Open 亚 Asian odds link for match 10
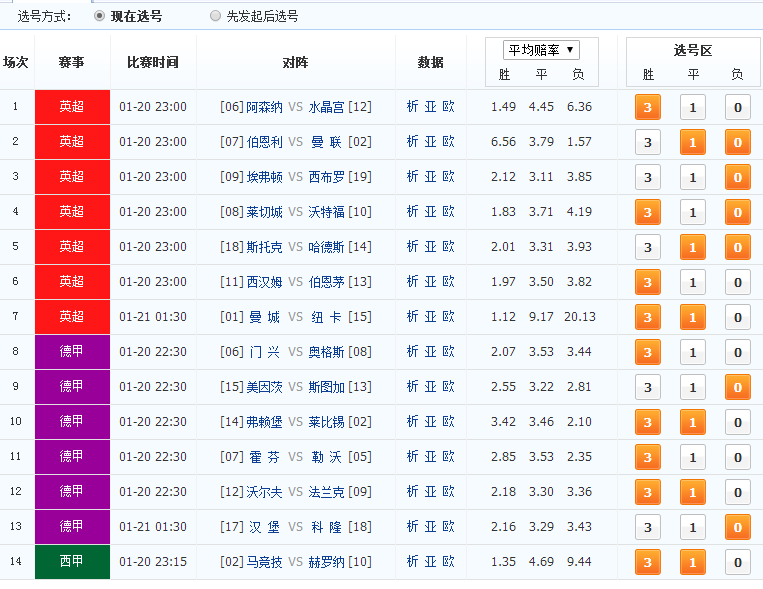Screen dimensions: 763x589 [x=430, y=422]
